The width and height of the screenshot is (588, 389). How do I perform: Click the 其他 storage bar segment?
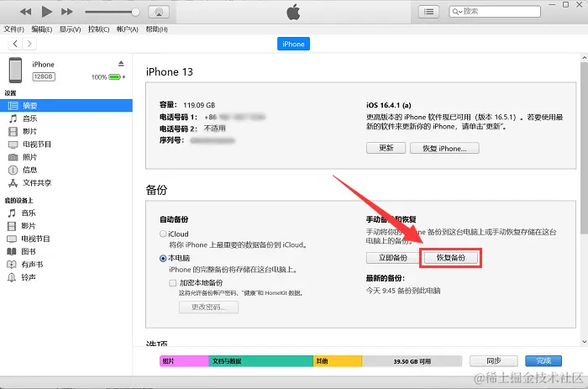(x=338, y=361)
